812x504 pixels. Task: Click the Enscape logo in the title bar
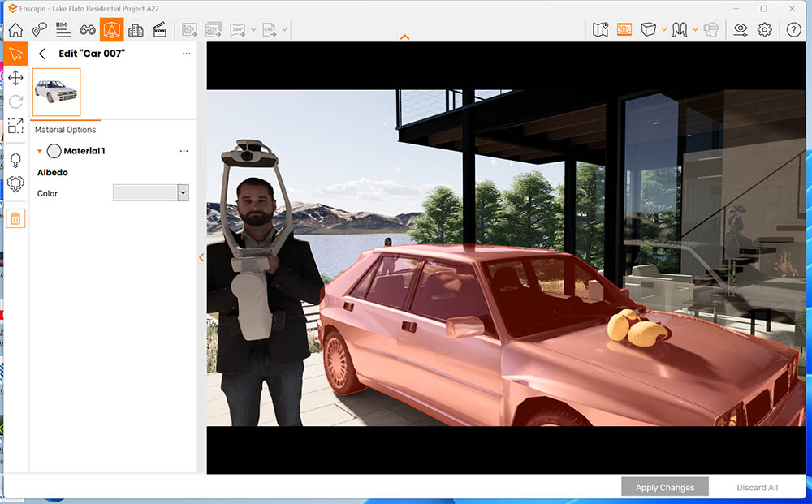click(x=12, y=9)
